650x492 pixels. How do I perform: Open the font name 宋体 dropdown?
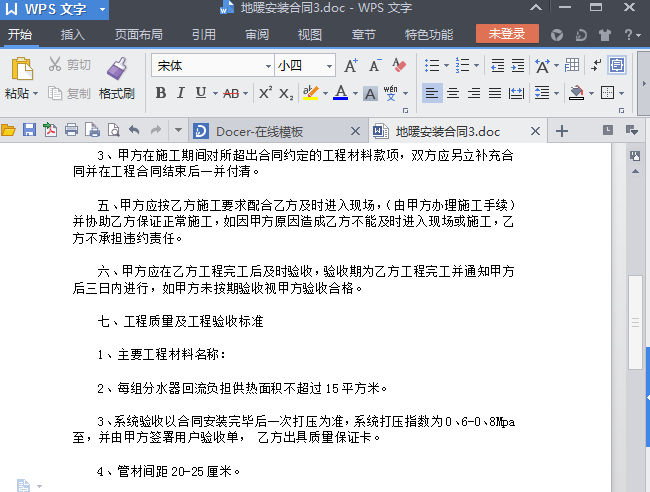[268, 66]
